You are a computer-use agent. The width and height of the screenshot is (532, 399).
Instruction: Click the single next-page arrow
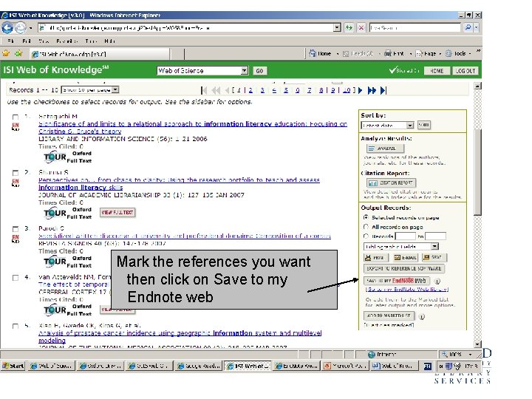pos(361,90)
